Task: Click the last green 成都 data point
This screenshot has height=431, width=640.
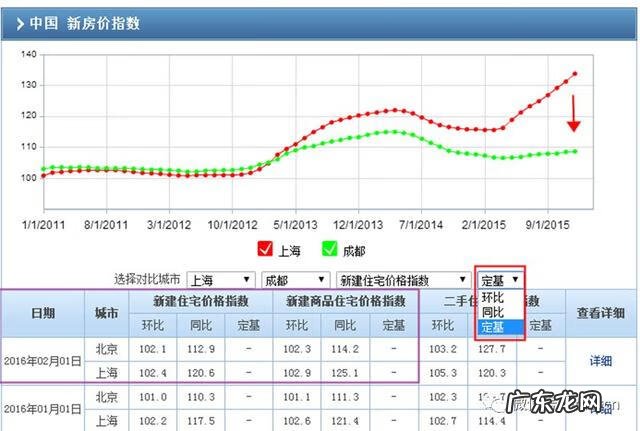Action: click(575, 151)
